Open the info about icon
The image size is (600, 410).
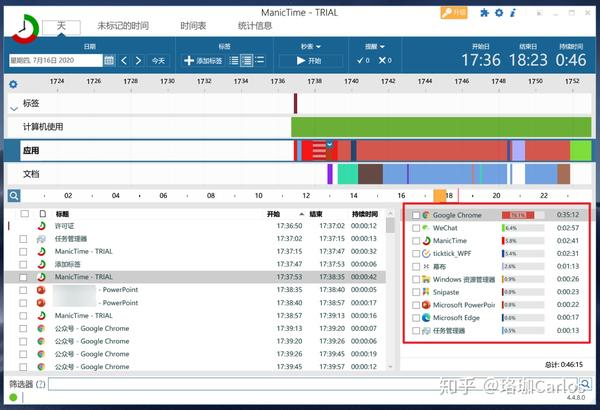click(x=513, y=13)
